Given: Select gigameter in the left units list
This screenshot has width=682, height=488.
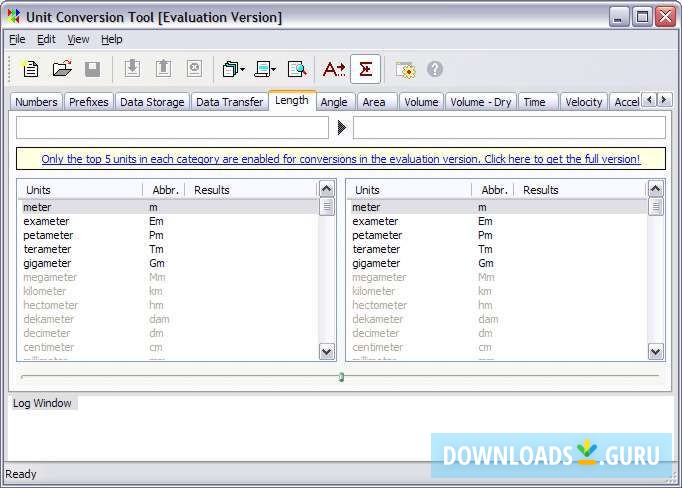Looking at the screenshot, I should click(x=45, y=263).
